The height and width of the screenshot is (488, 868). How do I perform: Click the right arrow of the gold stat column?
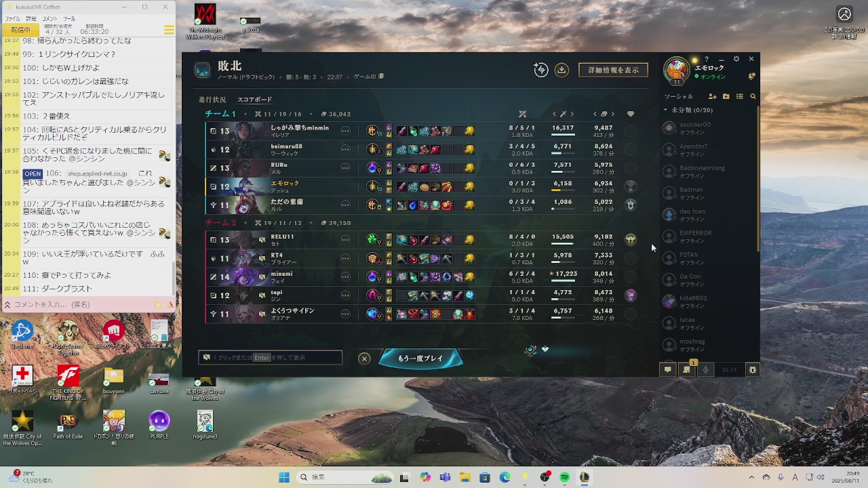pos(613,114)
